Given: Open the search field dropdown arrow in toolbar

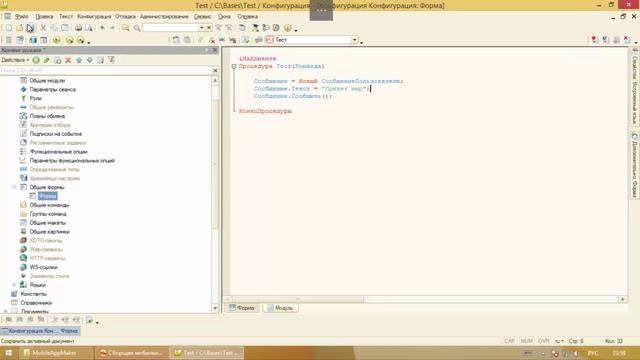Looking at the screenshot, I should [202, 28].
